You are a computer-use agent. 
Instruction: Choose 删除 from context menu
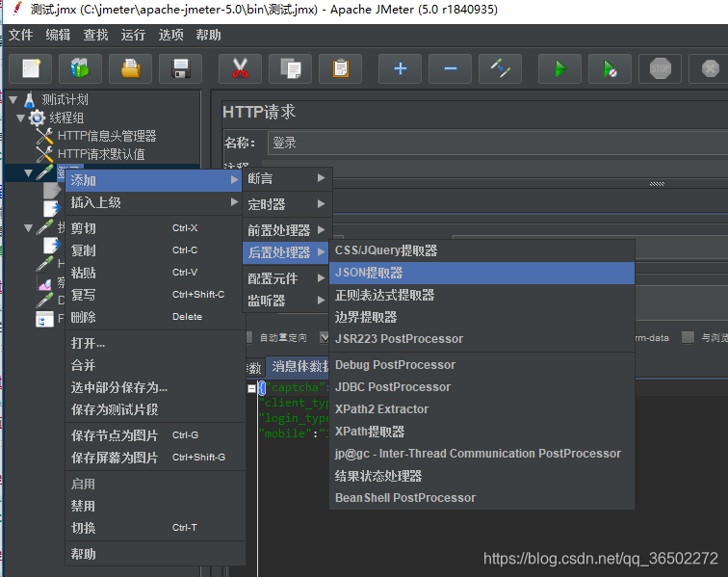pos(154,317)
